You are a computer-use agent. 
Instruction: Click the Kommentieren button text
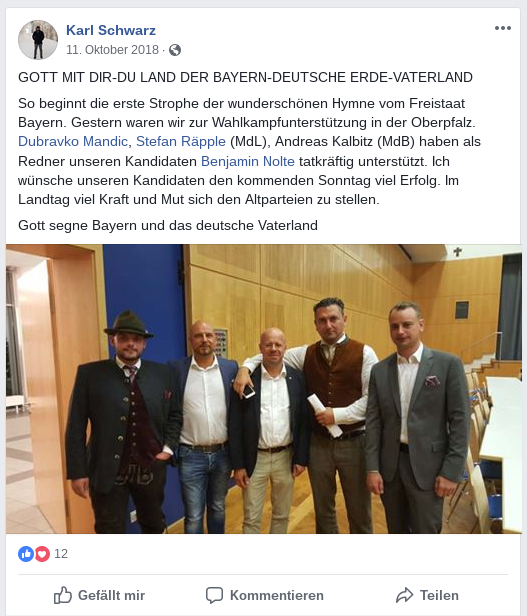[x=277, y=596]
